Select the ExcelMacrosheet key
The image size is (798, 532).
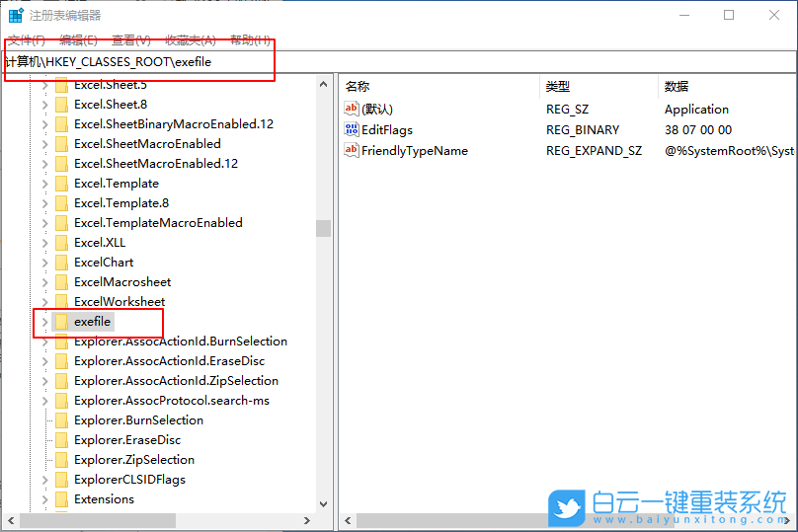pyautogui.click(x=121, y=282)
